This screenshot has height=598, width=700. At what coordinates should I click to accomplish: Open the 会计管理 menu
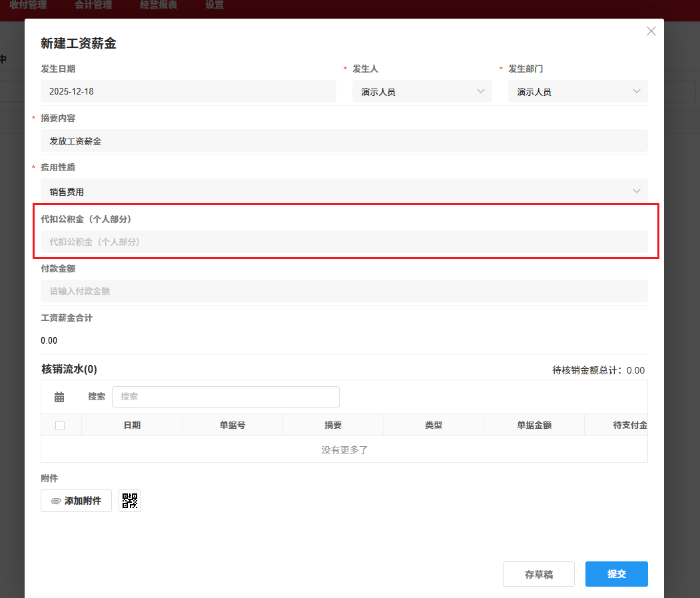click(93, 5)
